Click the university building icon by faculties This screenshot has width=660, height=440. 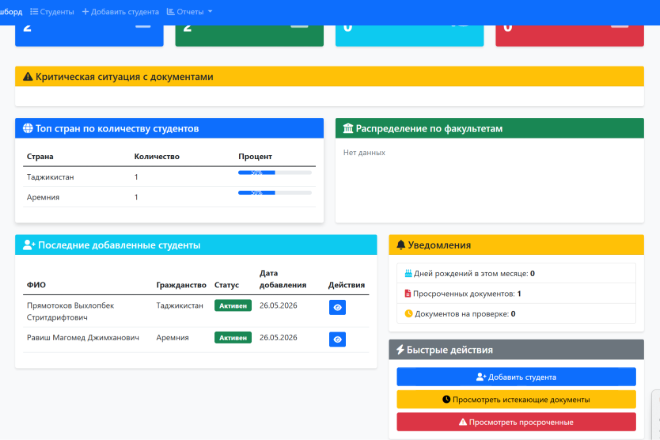(x=348, y=128)
